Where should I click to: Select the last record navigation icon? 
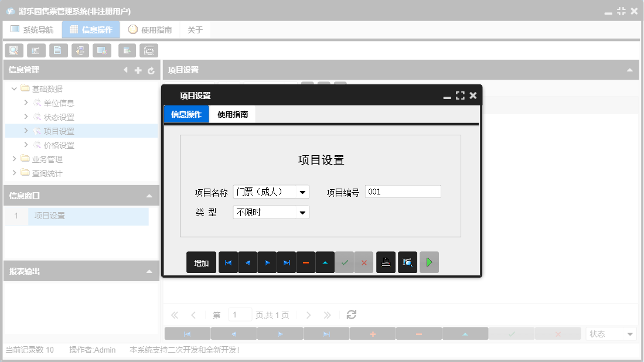coord(286,262)
